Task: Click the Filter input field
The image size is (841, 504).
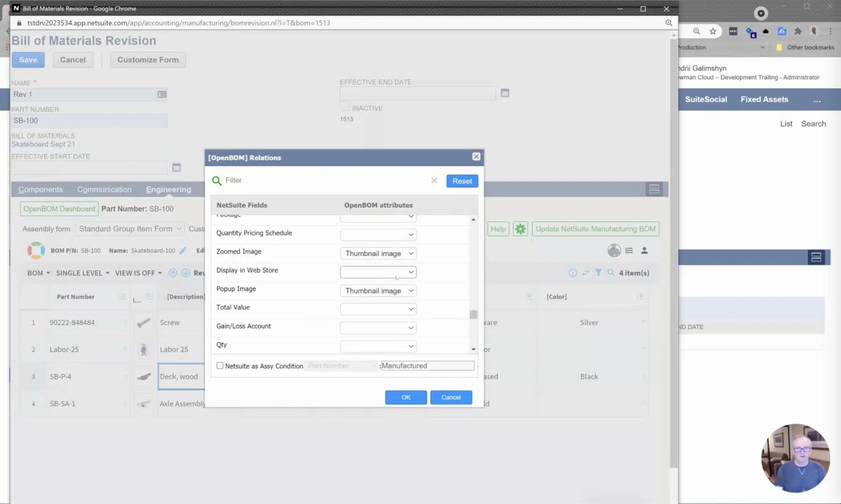Action: click(x=326, y=180)
